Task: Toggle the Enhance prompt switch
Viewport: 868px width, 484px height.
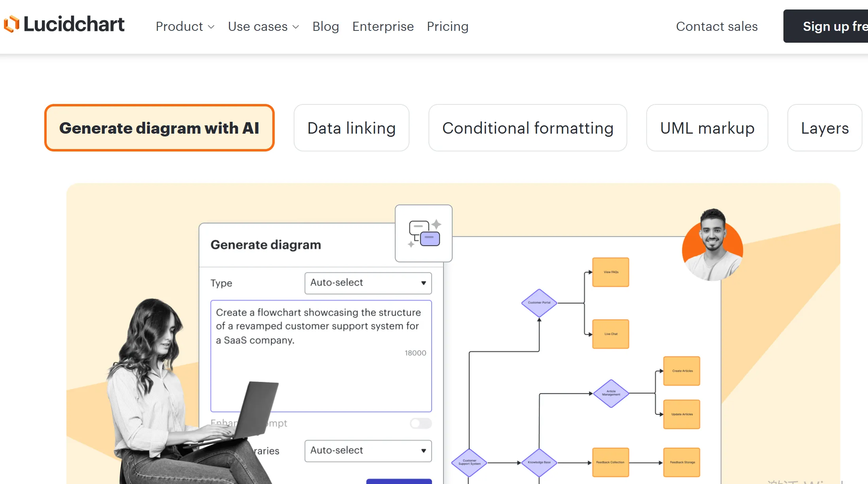Action: [x=421, y=423]
